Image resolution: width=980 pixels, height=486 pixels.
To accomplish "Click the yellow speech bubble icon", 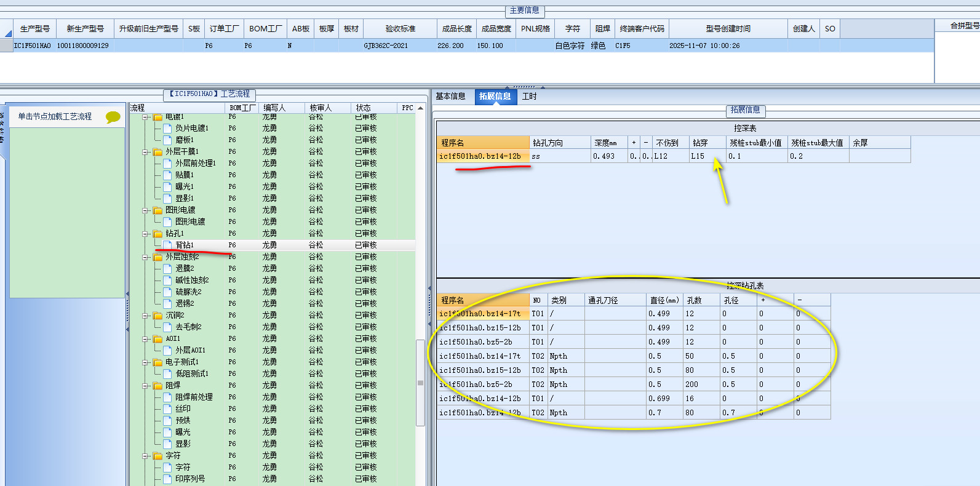I will pos(113,117).
